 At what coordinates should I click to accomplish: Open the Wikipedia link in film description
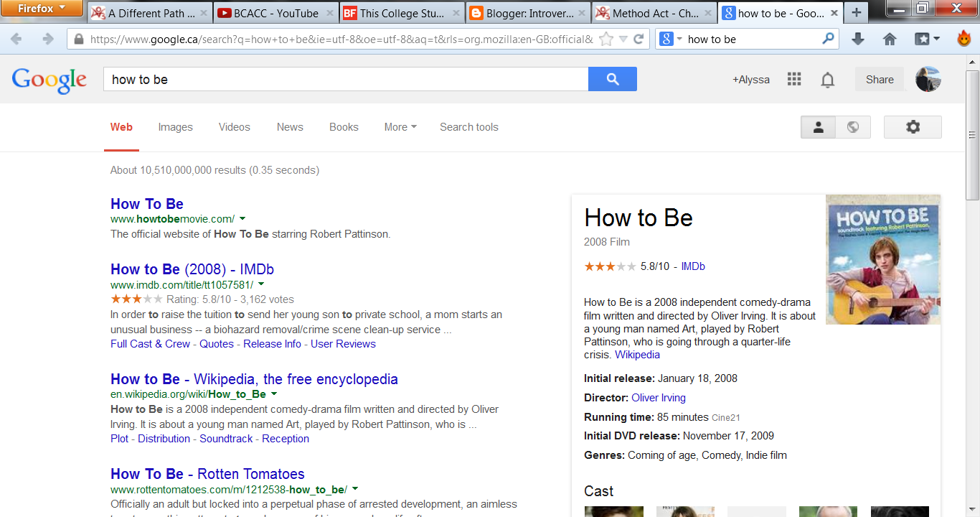(x=638, y=355)
